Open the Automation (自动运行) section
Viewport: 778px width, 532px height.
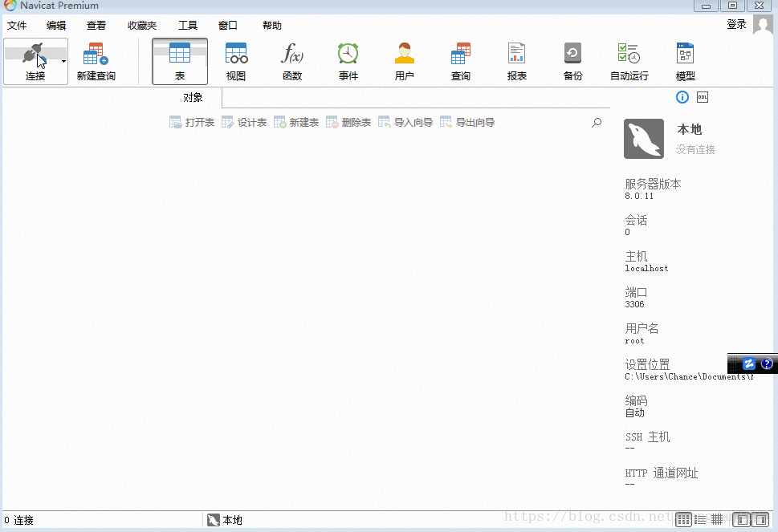[629, 62]
